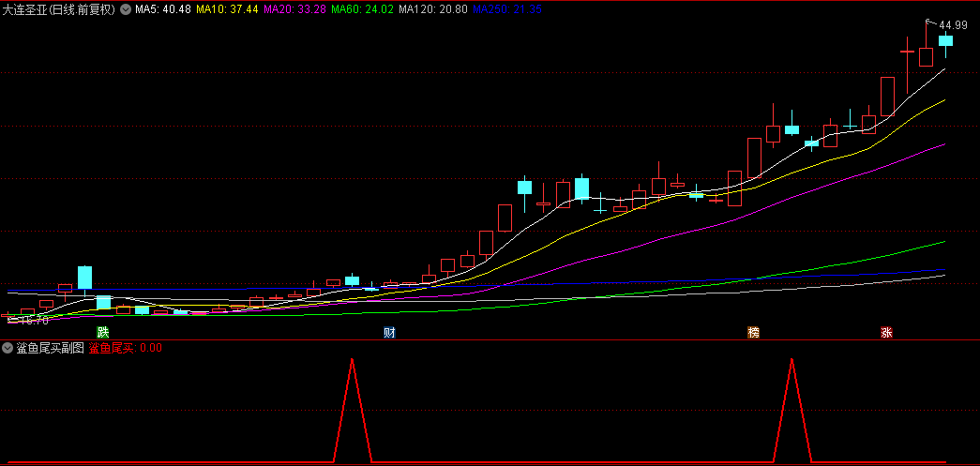
Task: Select the MA60: 24.02 indicator label
Action: (363, 9)
